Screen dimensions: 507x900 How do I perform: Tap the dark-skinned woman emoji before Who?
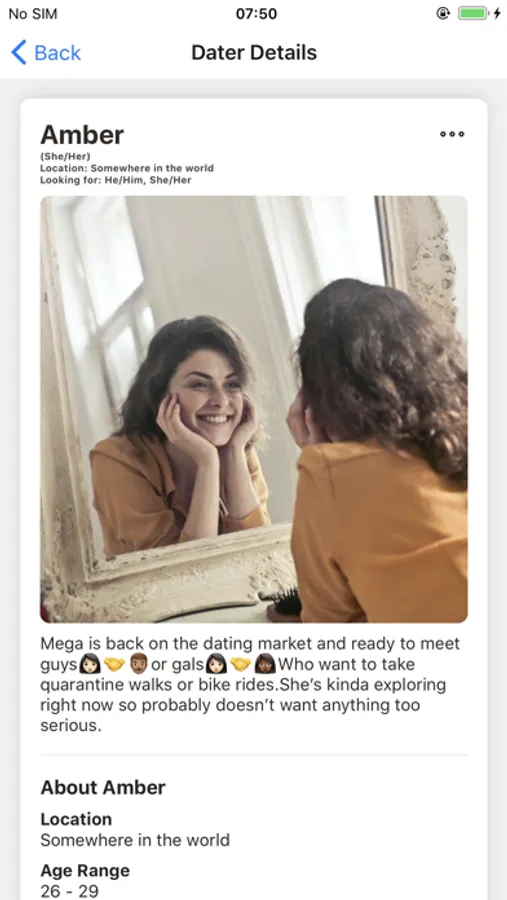(265, 664)
